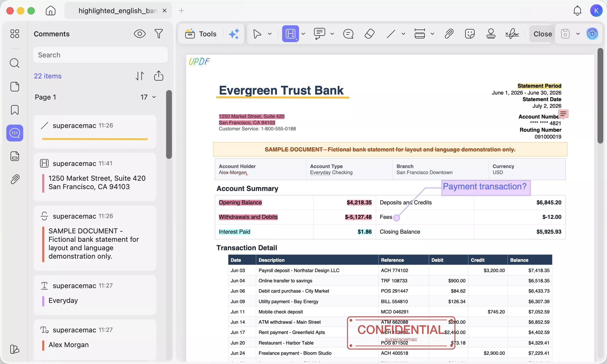The image size is (607, 364).
Task: Click the comments Search field
Action: [100, 55]
